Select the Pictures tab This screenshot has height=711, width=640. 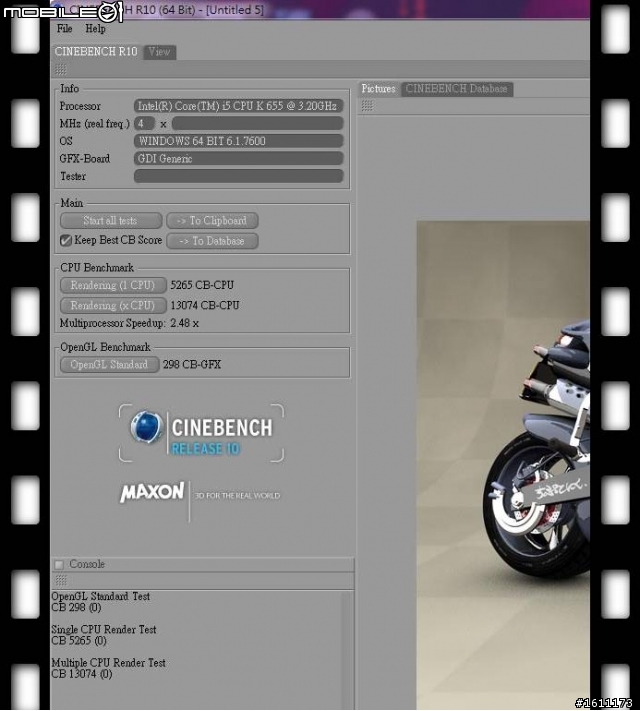378,89
